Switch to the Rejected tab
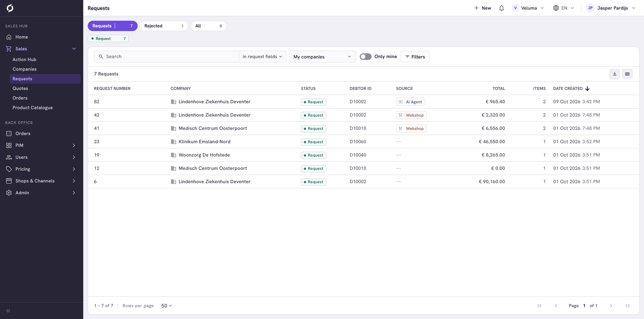644x319 pixels. tap(164, 26)
